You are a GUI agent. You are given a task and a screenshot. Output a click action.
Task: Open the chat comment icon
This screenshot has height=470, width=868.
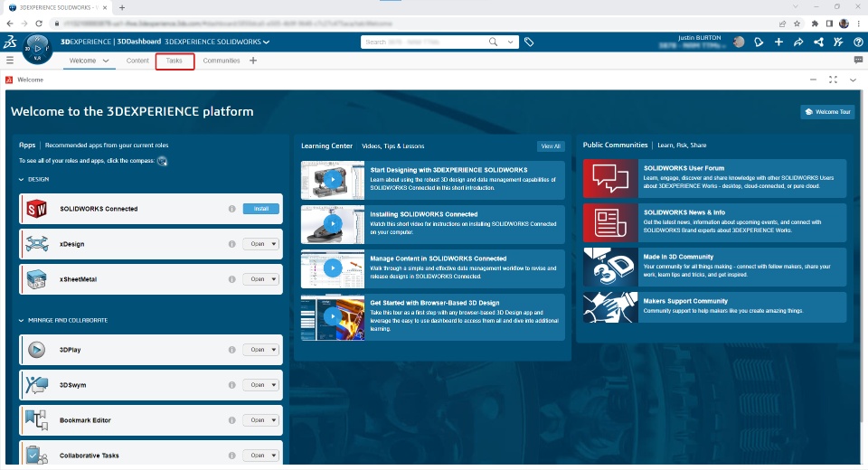click(x=858, y=60)
